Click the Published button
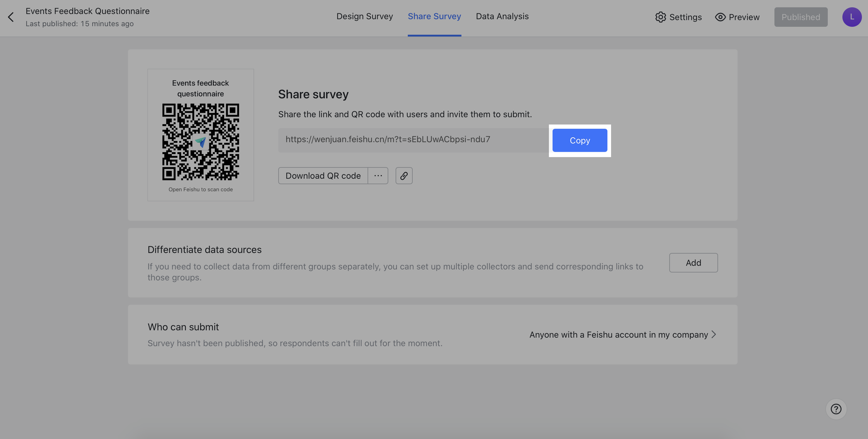 point(800,17)
